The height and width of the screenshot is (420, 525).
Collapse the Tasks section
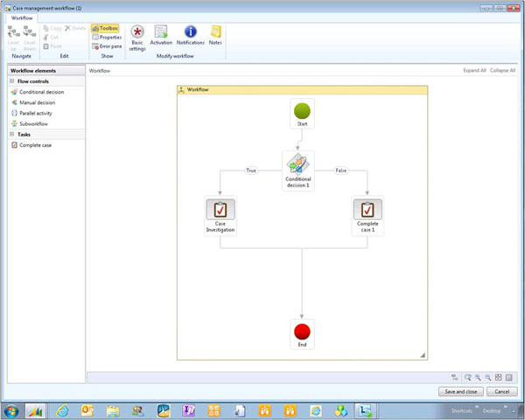13,134
